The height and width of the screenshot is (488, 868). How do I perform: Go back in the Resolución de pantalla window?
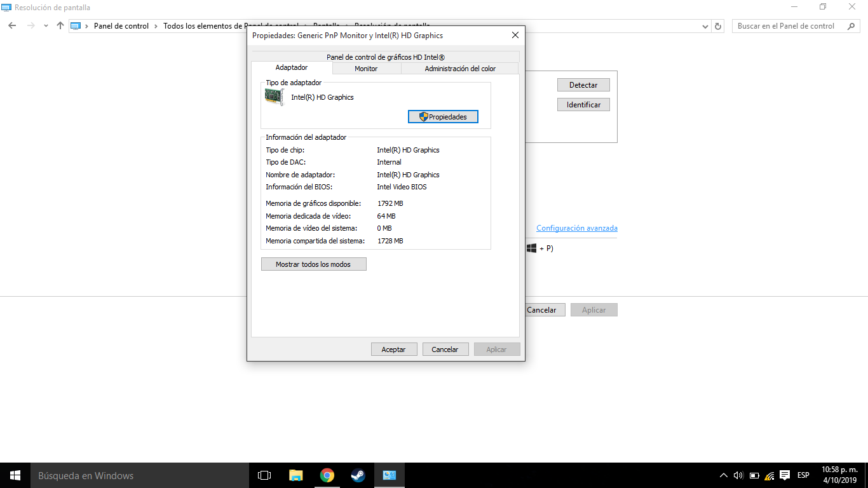click(x=12, y=26)
